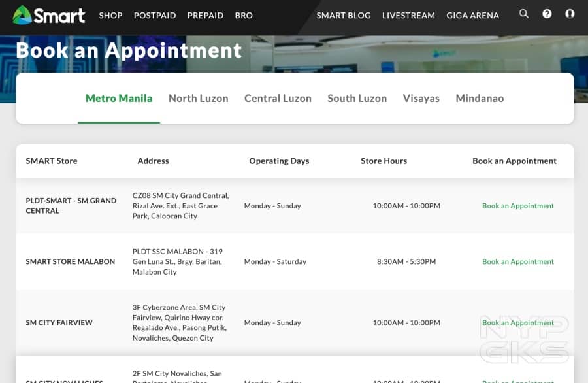Click the 3F Cyberzone Area Fairview address
The width and height of the screenshot is (588, 383).
(x=179, y=323)
